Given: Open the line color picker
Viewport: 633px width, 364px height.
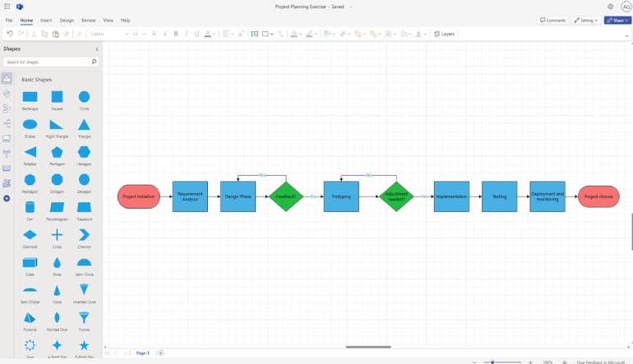Looking at the screenshot, I should click(x=312, y=34).
